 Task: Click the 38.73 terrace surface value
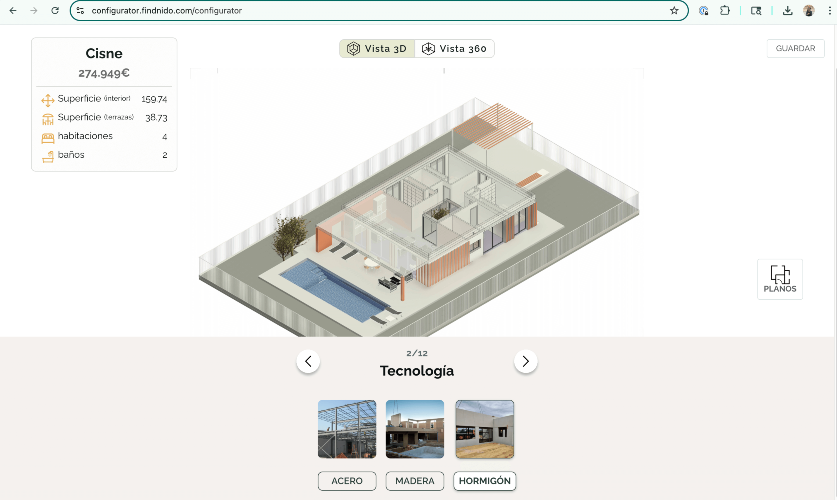tap(156, 118)
